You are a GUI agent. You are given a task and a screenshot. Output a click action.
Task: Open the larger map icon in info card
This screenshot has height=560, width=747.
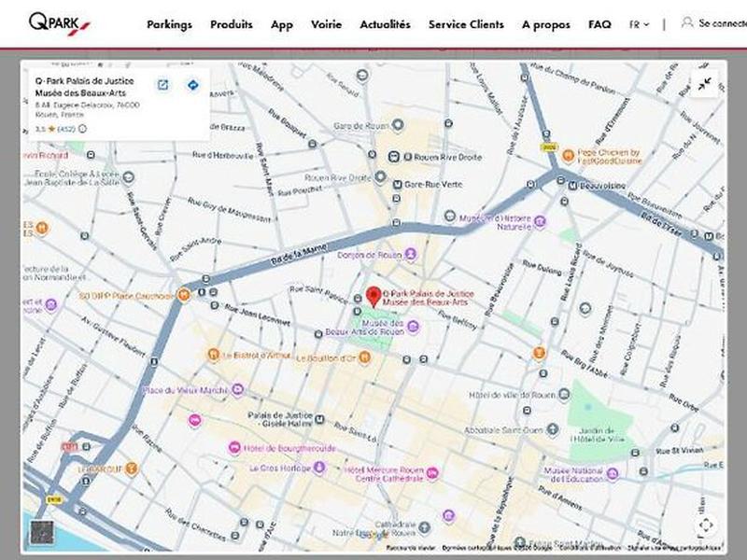point(162,85)
